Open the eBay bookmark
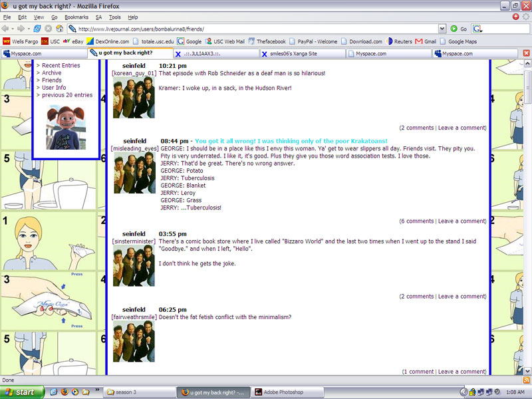This screenshot has height=399, width=532. tap(73, 41)
